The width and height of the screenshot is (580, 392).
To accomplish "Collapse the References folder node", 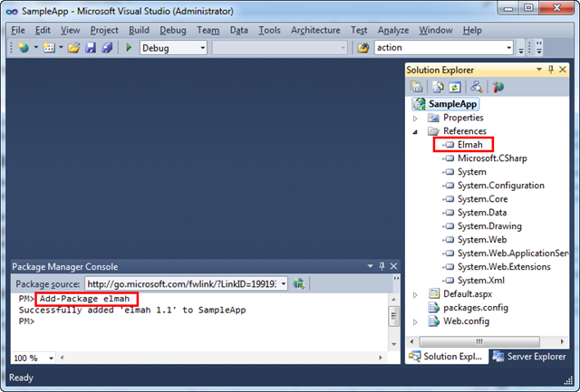I will [415, 132].
